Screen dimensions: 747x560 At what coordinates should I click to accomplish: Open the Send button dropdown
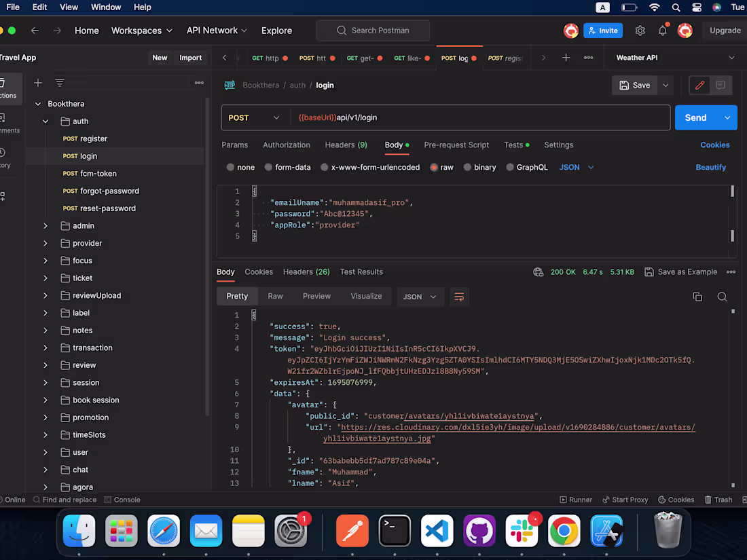(725, 117)
